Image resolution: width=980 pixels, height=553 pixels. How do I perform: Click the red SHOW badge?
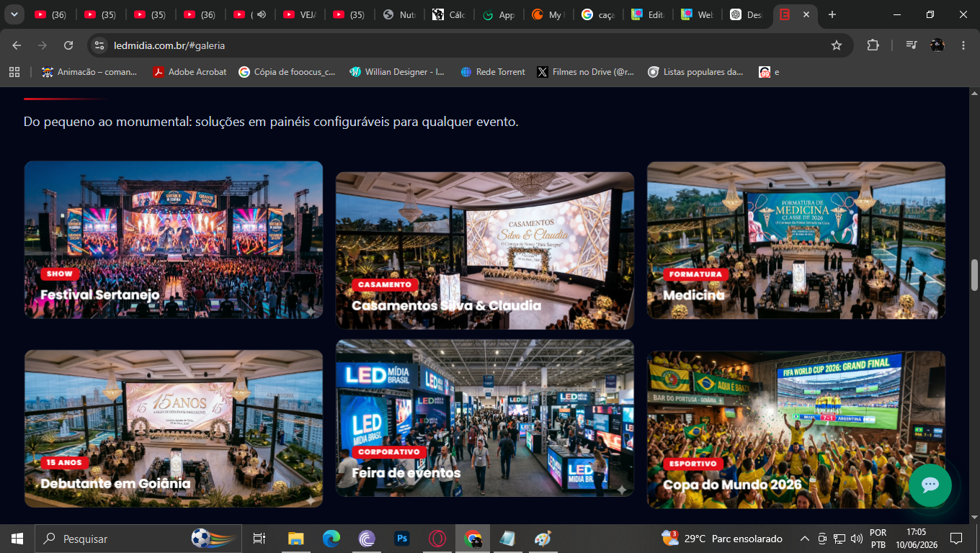click(x=60, y=274)
